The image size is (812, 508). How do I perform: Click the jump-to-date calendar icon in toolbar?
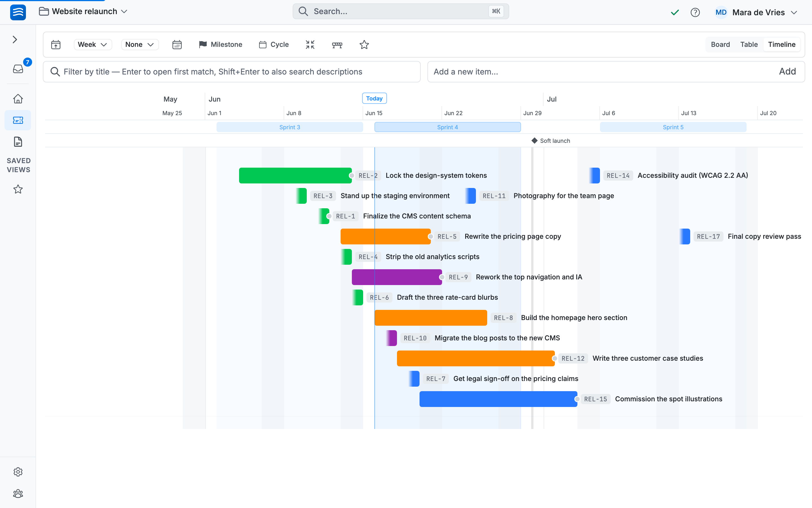tap(56, 45)
